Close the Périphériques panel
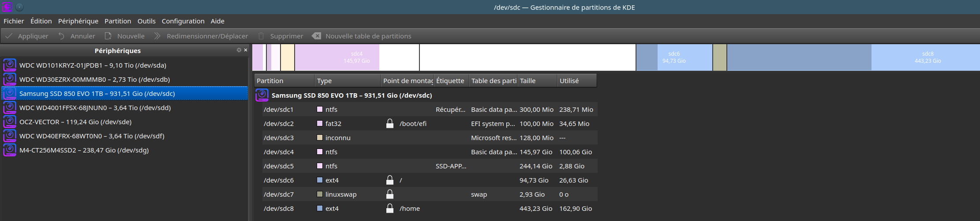980x221 pixels. [246, 50]
